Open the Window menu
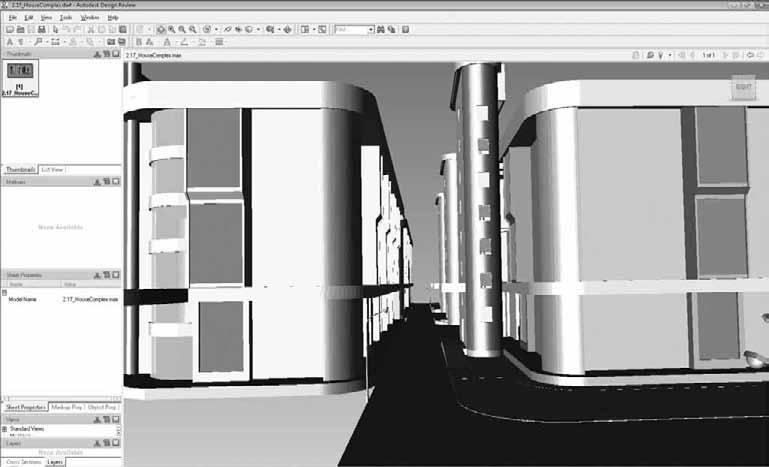The height and width of the screenshot is (467, 769). tap(90, 18)
